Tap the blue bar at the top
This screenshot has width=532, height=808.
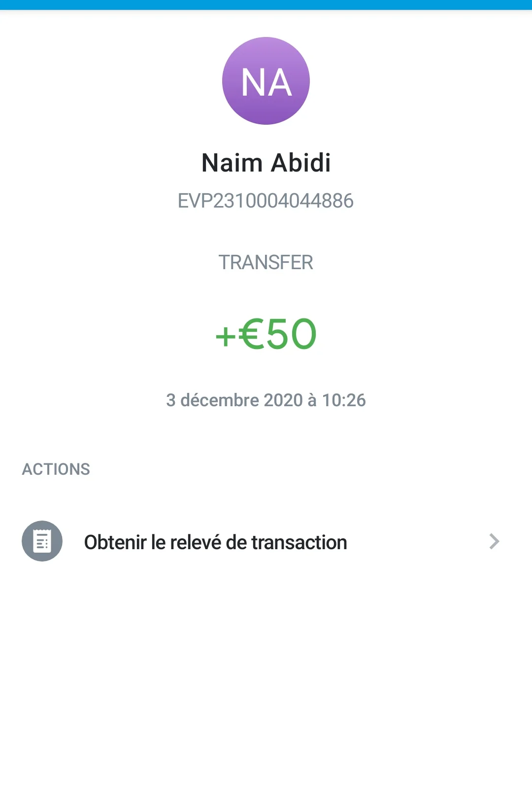[266, 4]
